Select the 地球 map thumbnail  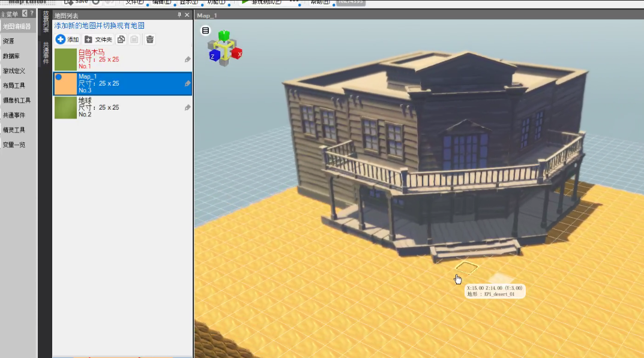[65, 107]
